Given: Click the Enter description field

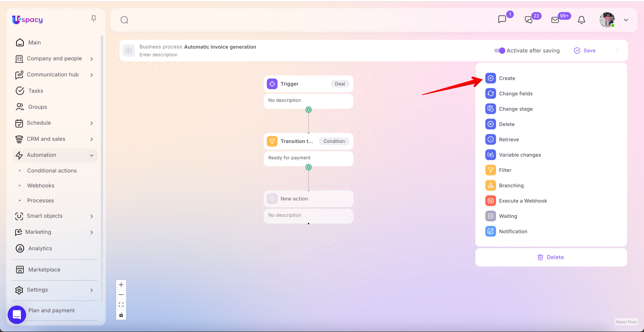Looking at the screenshot, I should coord(158,55).
